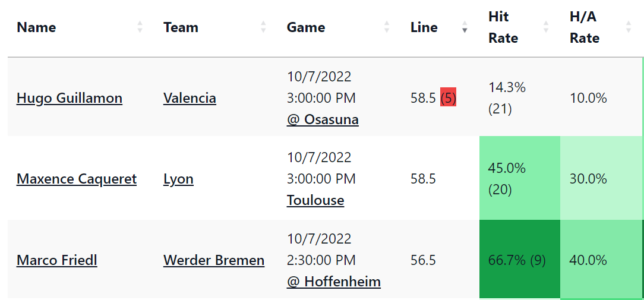
Task: Go to Valencia team page
Action: (190, 98)
